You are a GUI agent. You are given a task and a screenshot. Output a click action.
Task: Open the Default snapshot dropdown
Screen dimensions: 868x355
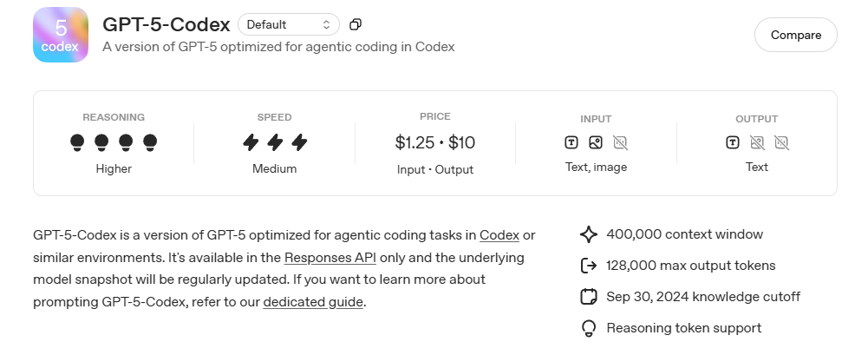coord(289,25)
